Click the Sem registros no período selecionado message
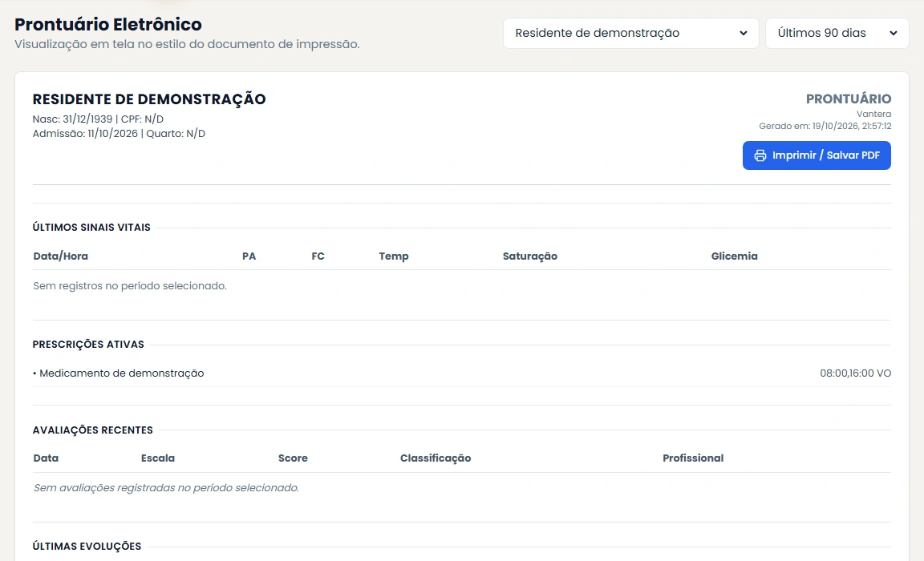 coord(130,285)
